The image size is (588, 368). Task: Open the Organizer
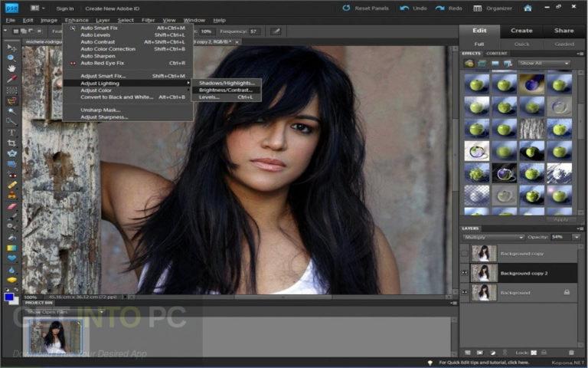pos(492,8)
